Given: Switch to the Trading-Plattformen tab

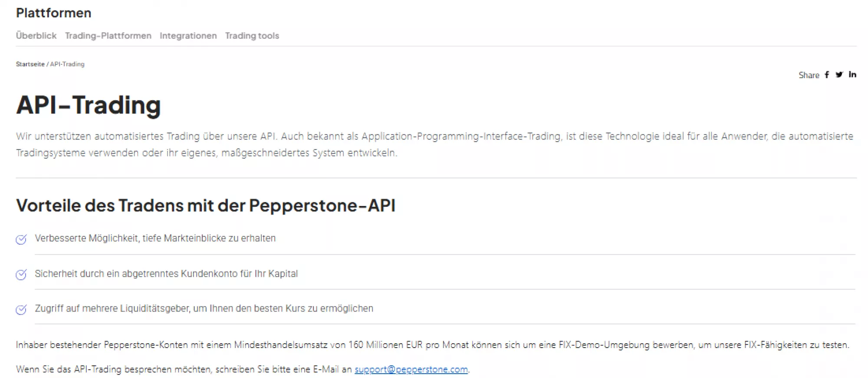Looking at the screenshot, I should 108,36.
